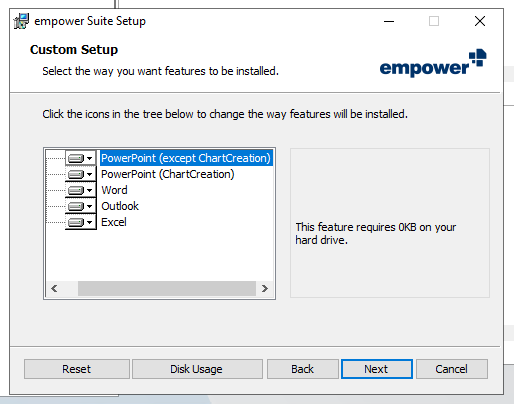Proceed with the Next button
514x404 pixels.
click(377, 369)
